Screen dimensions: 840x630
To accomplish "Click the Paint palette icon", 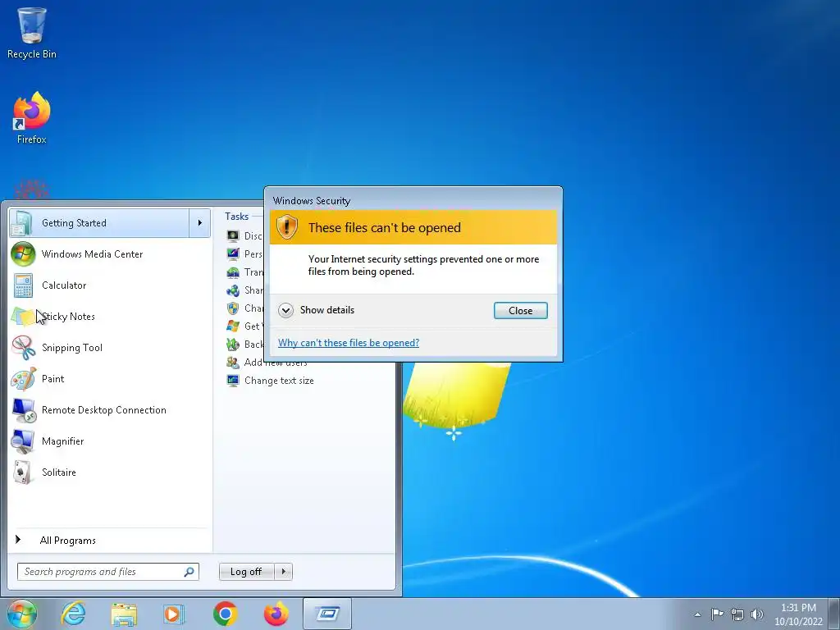I will (23, 379).
